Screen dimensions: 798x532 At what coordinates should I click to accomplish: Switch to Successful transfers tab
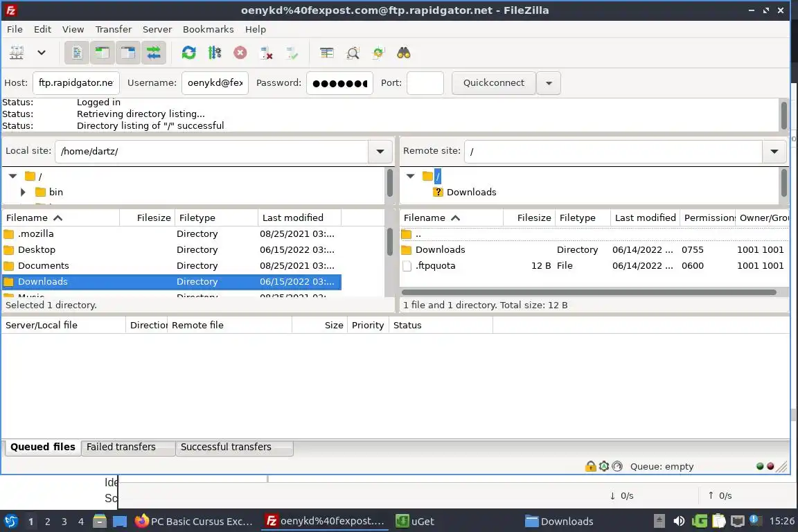click(x=234, y=447)
